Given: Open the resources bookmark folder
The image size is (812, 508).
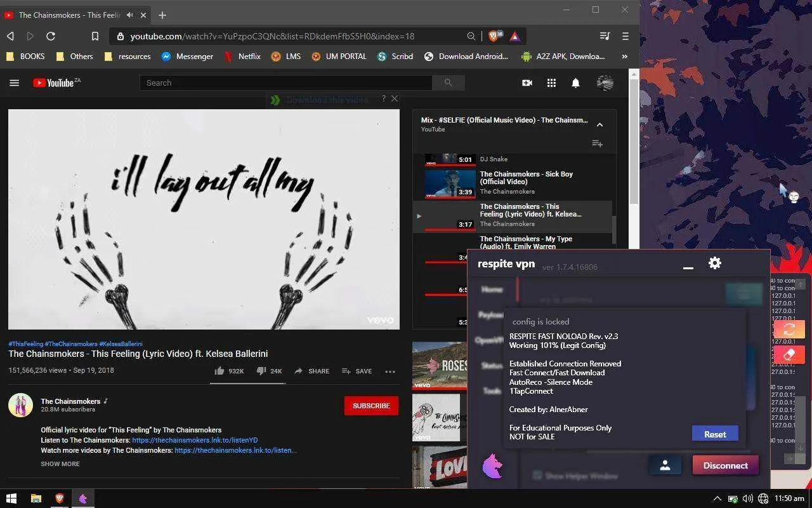Looking at the screenshot, I should coord(128,57).
